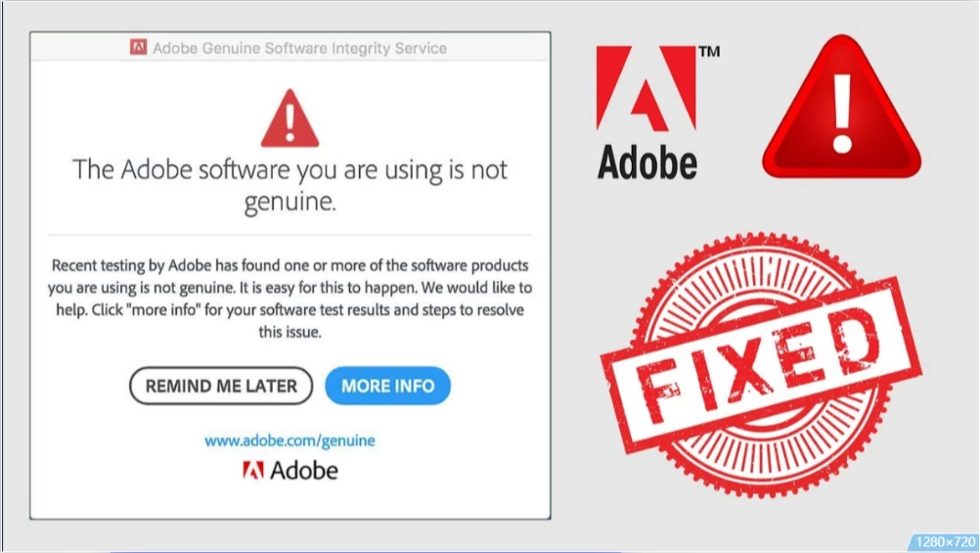
Task: Open the www.adobe.com/genuine link
Action: pos(290,440)
